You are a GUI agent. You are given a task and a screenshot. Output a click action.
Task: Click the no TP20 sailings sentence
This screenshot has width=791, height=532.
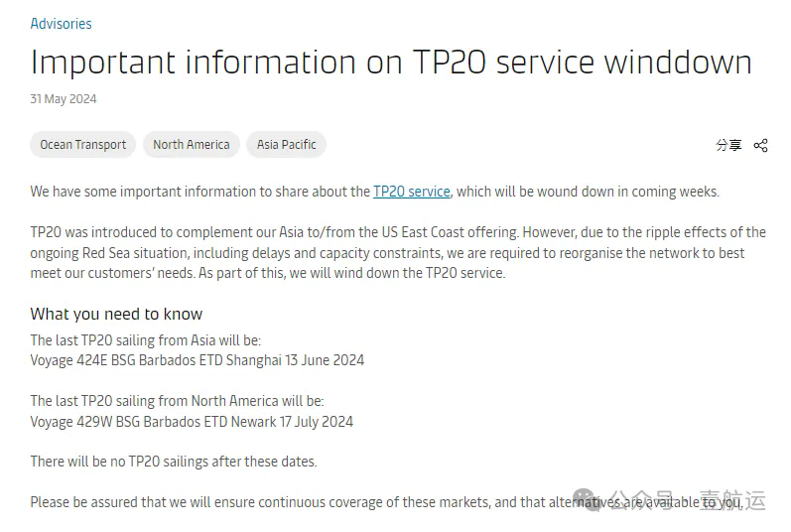click(174, 462)
